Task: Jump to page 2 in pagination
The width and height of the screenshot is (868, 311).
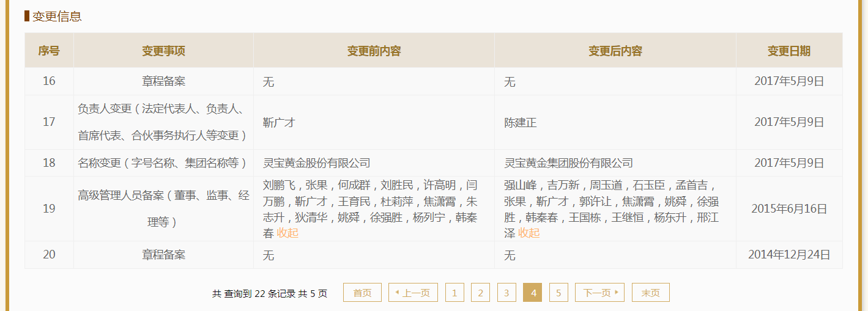Action: coord(480,293)
